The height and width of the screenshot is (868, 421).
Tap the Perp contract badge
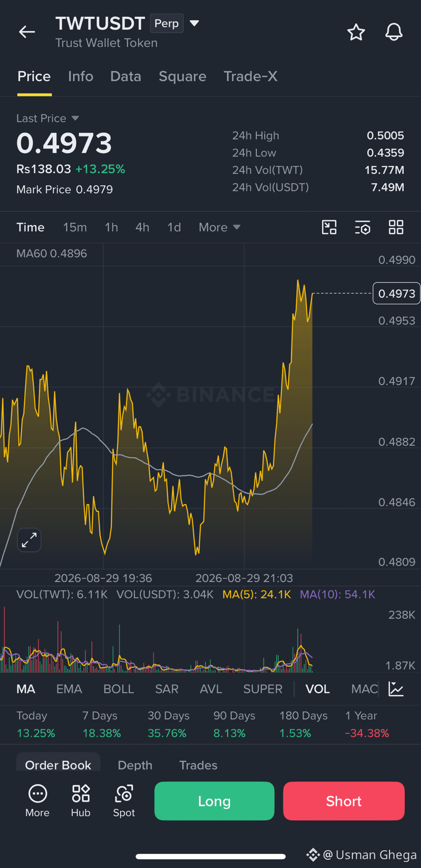167,23
